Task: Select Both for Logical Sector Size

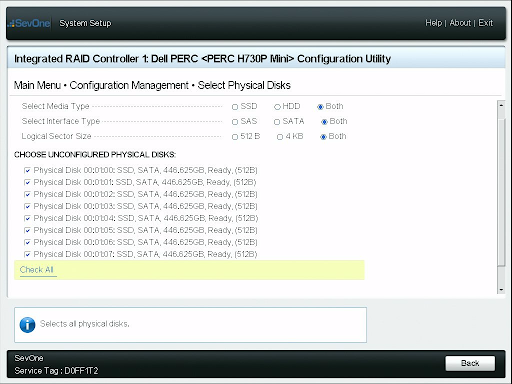Action: click(323, 137)
